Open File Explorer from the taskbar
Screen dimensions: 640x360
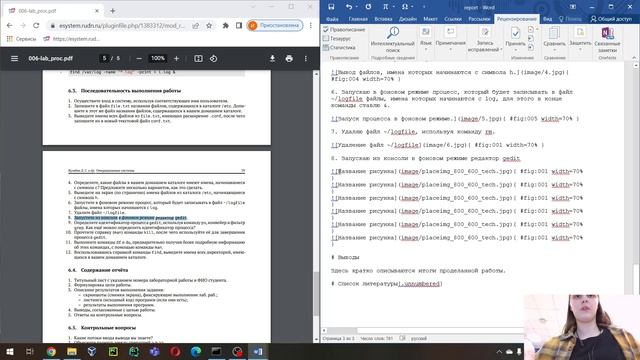pos(72,351)
